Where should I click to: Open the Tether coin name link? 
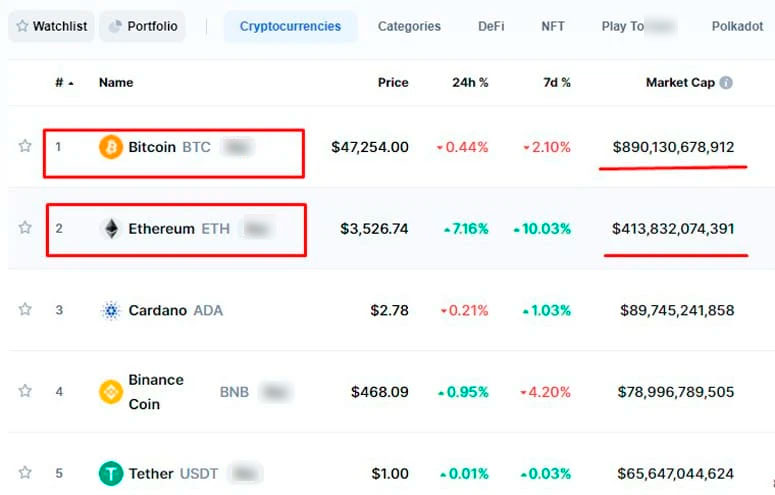[x=152, y=474]
